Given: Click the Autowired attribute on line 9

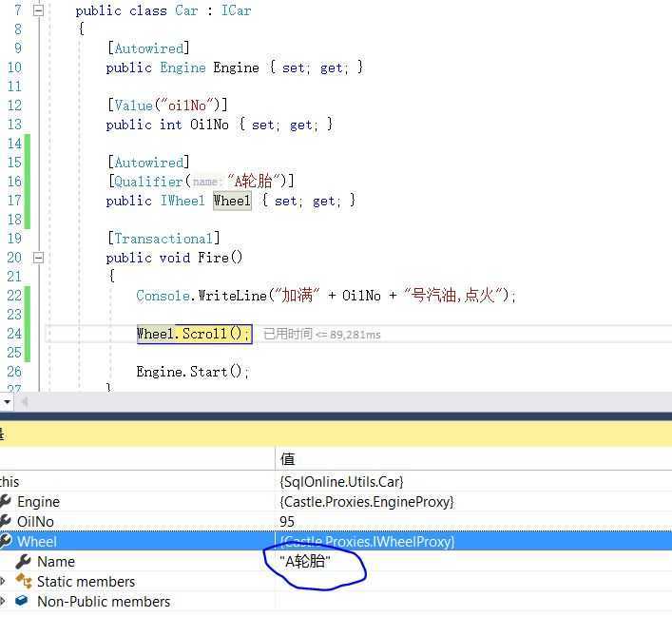Looking at the screenshot, I should tap(148, 48).
